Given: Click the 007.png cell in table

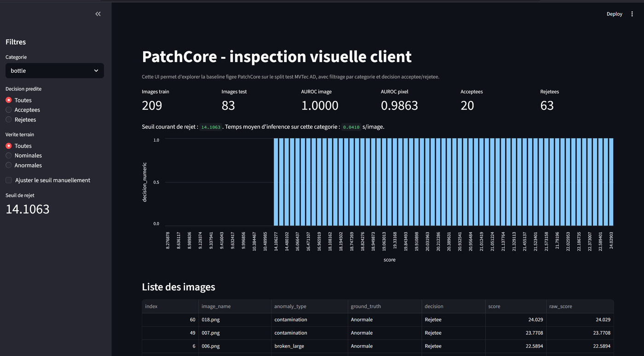Looking at the screenshot, I should pos(235,333).
